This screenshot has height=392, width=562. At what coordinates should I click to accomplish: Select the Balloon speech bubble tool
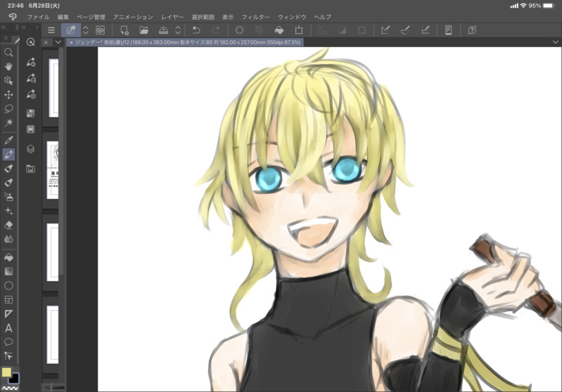coord(8,342)
